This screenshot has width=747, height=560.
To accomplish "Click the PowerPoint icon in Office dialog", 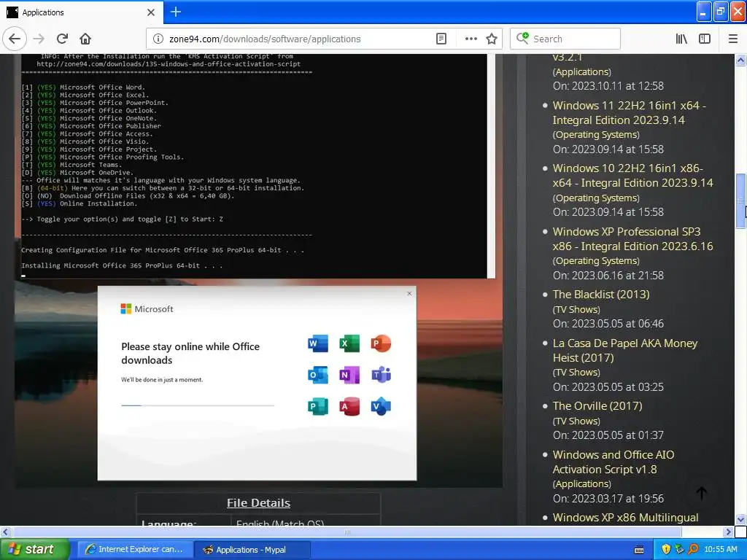I will pos(381,343).
